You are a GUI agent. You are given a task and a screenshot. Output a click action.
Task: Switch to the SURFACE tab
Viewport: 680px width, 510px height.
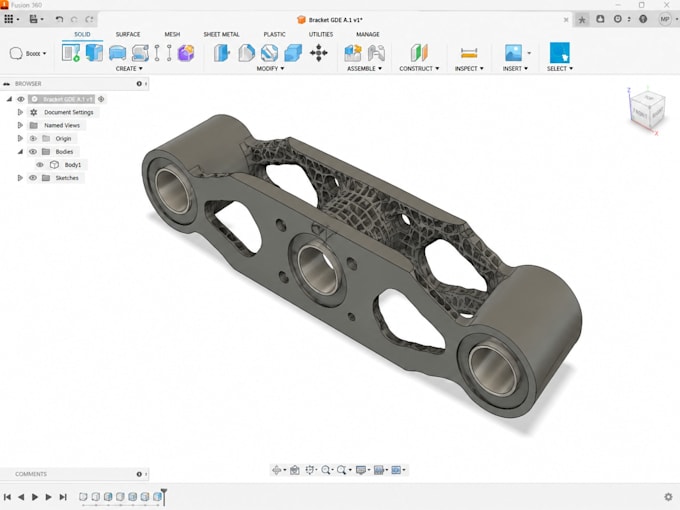[128, 34]
